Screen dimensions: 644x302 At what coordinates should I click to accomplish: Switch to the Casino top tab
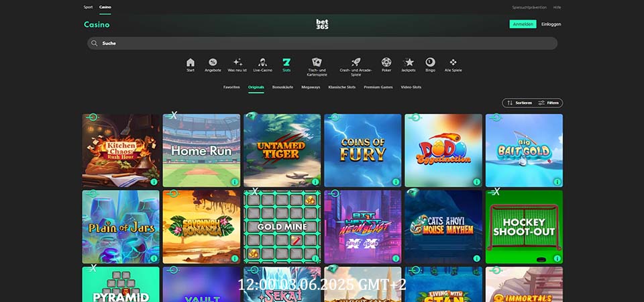pos(105,7)
